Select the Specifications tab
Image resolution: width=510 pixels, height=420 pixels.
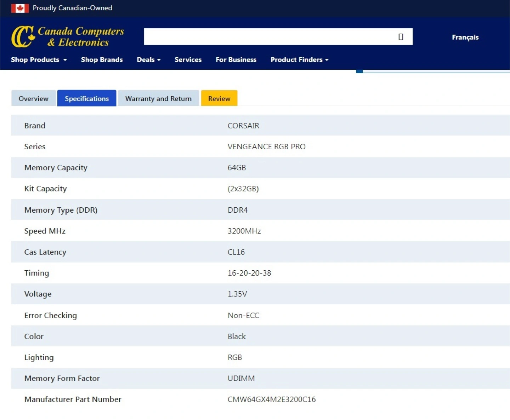[87, 98]
